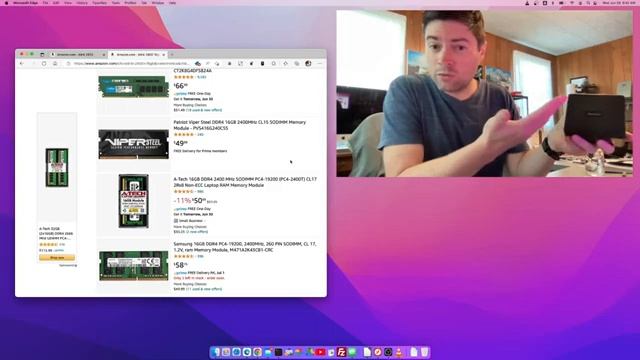
Task: Open new offers link for A-Tech module
Action: (x=197, y=232)
